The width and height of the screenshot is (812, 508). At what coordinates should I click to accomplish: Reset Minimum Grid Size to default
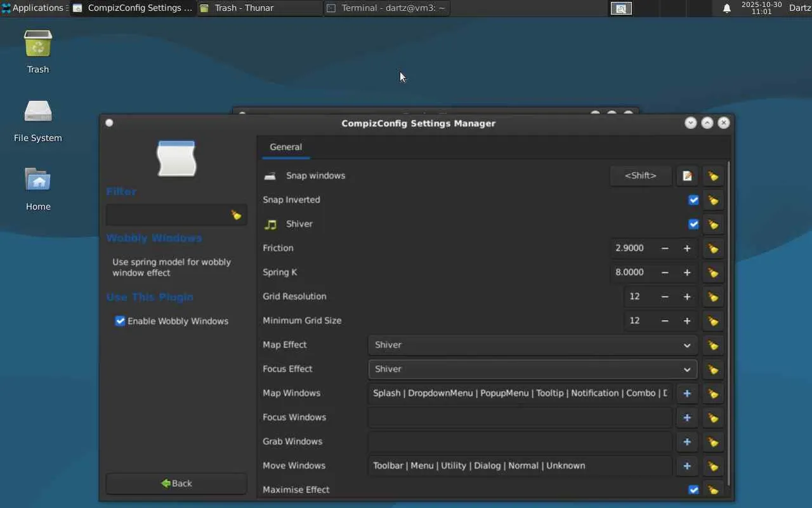(713, 321)
